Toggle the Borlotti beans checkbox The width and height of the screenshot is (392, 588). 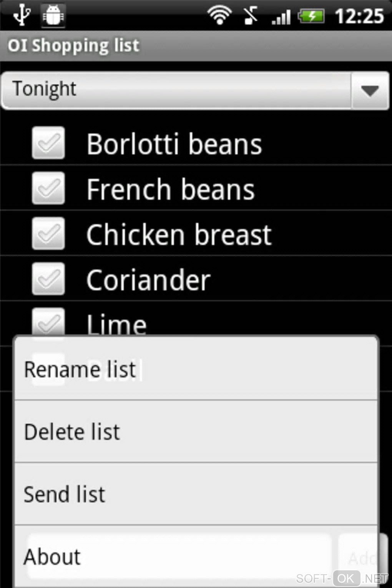48,143
